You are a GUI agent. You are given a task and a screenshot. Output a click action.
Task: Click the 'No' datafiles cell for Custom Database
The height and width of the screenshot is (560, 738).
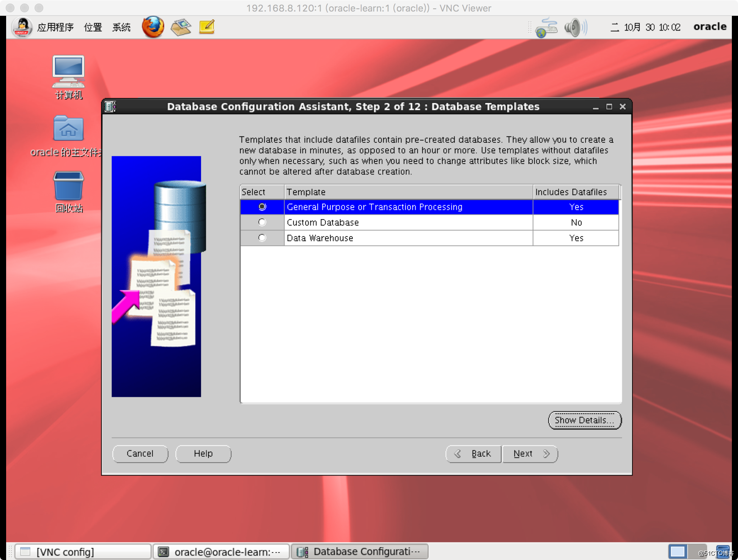tap(576, 223)
